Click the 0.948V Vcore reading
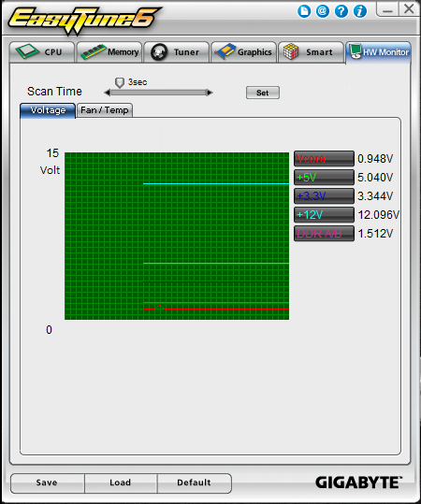Image resolution: width=421 pixels, height=504 pixels. coord(375,158)
